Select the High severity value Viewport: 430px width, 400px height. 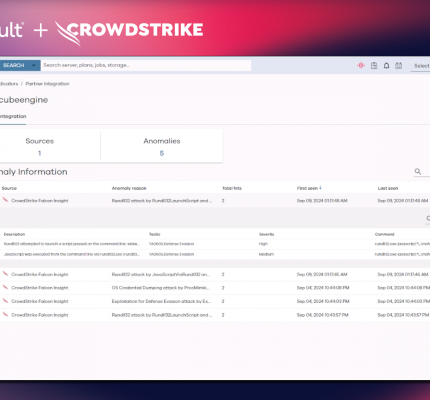(263, 244)
